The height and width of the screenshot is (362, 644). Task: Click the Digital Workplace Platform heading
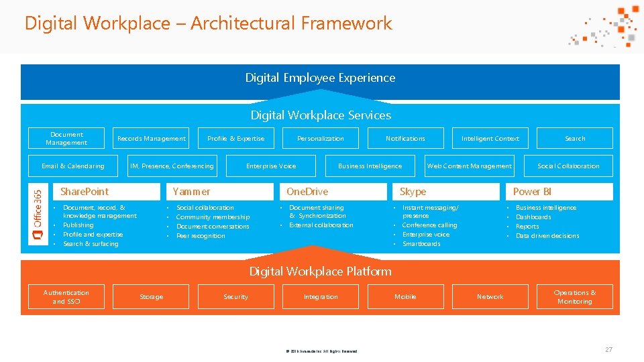[321, 271]
